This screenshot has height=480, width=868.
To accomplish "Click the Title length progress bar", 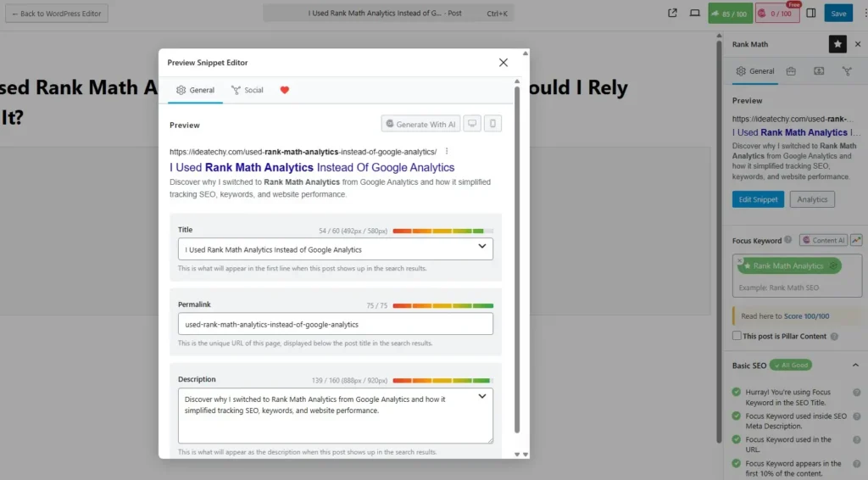I will point(442,231).
